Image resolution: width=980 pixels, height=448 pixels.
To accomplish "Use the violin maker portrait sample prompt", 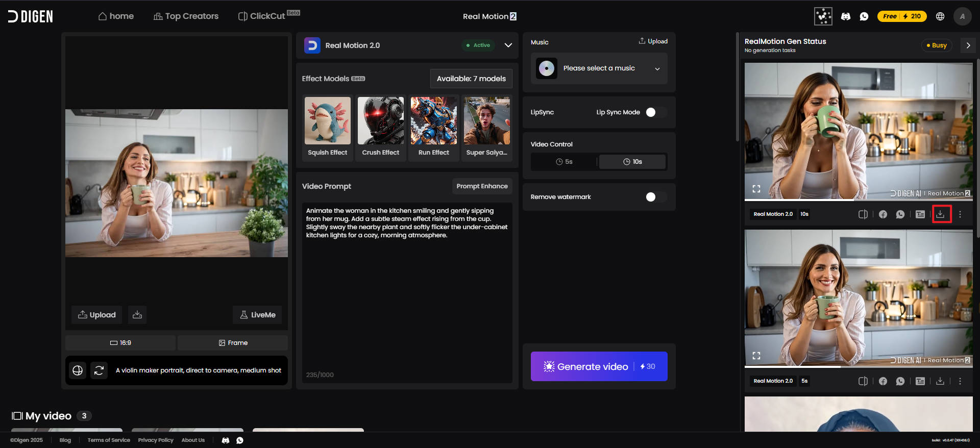I will [x=199, y=370].
